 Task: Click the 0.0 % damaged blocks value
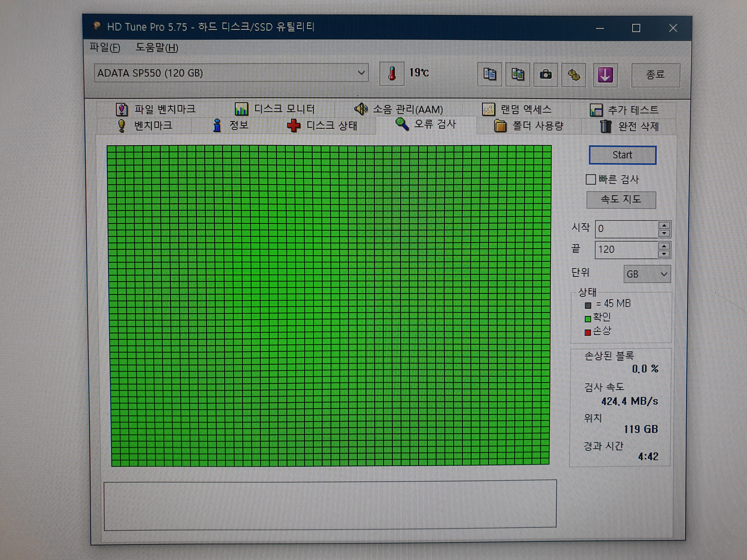pyautogui.click(x=645, y=369)
